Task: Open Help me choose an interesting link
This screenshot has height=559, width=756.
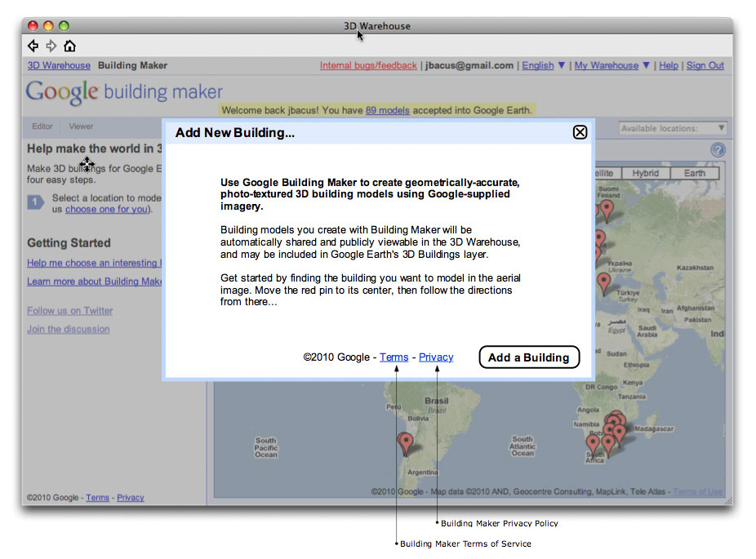Action: tap(95, 263)
